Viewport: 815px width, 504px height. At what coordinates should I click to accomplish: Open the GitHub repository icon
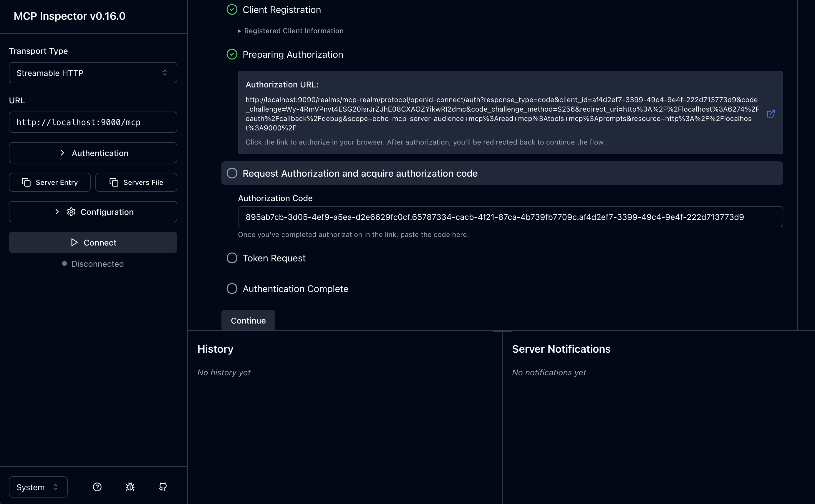click(x=163, y=487)
